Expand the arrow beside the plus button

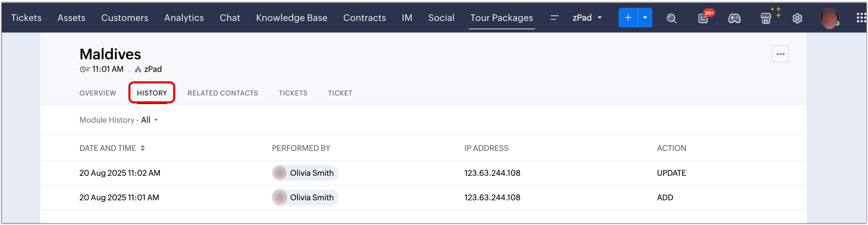(645, 17)
